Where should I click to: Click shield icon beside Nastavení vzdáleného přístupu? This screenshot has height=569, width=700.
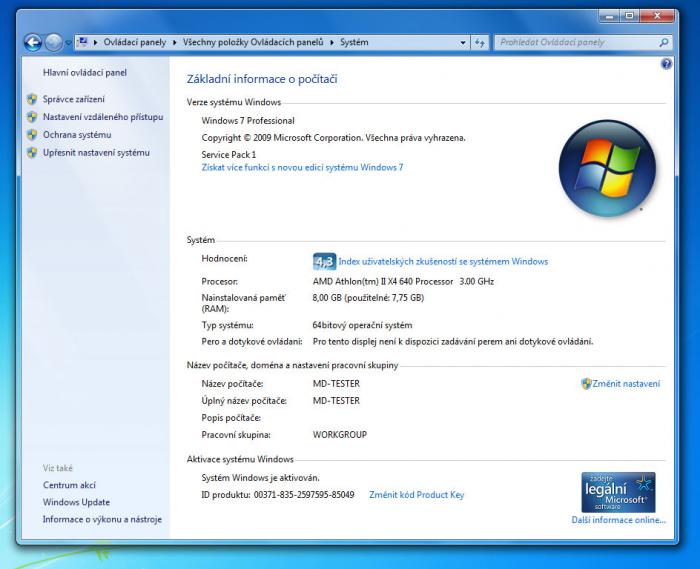pos(32,117)
